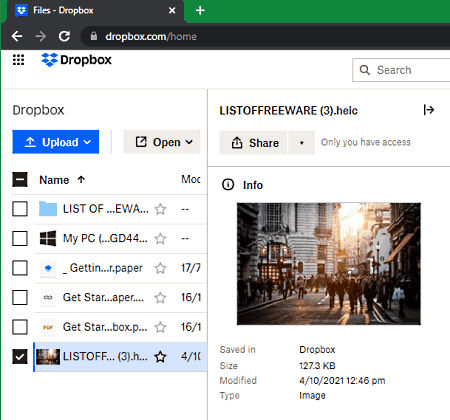Collapse details panel with arrow icon
The image size is (450, 420).
tap(429, 110)
